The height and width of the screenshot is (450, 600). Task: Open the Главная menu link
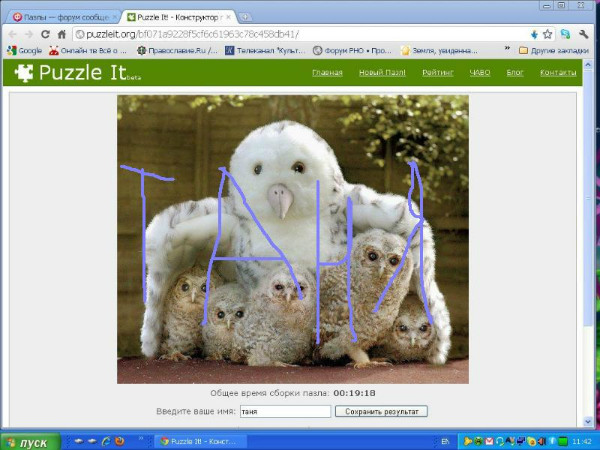(327, 73)
